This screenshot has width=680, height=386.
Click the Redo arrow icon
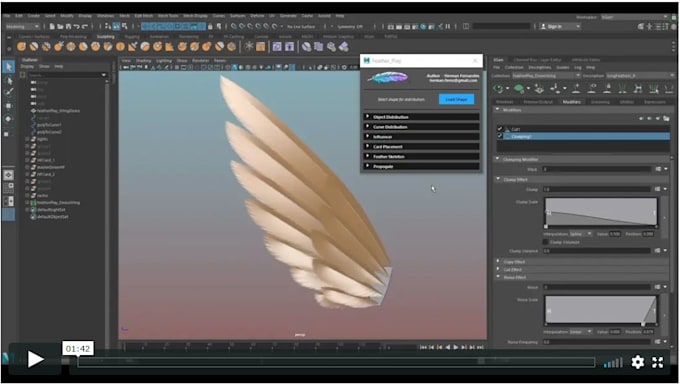(x=85, y=26)
